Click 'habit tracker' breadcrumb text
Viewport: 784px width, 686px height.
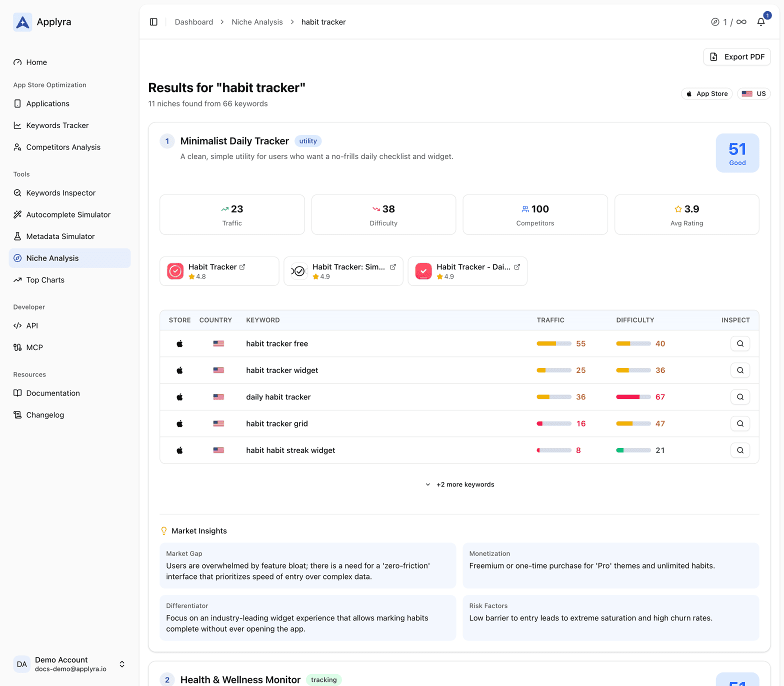point(323,22)
